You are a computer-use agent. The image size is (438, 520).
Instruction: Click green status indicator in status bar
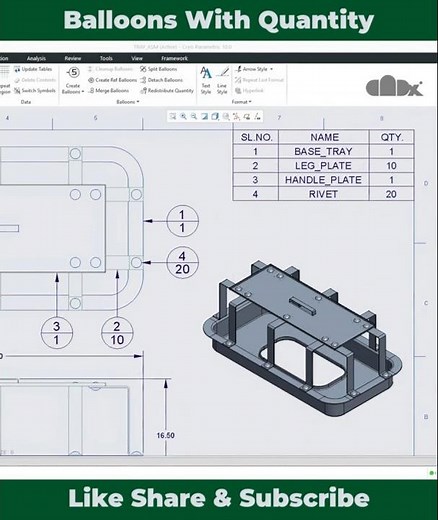click(x=432, y=473)
